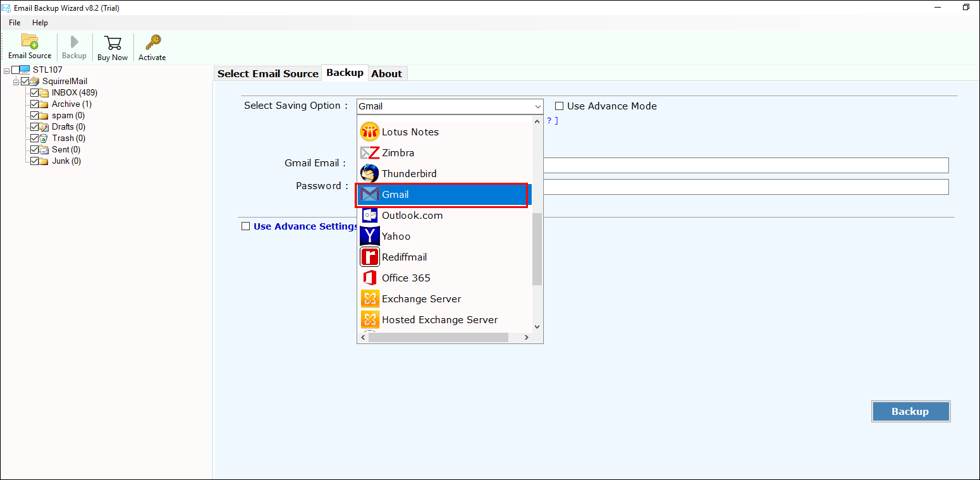980x480 pixels.
Task: Collapse the SquirrelMail tree node
Action: pyautogui.click(x=16, y=82)
